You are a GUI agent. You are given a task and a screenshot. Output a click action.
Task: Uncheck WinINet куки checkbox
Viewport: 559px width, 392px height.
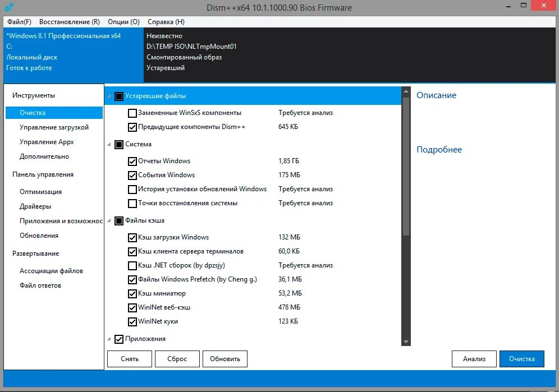pos(132,321)
